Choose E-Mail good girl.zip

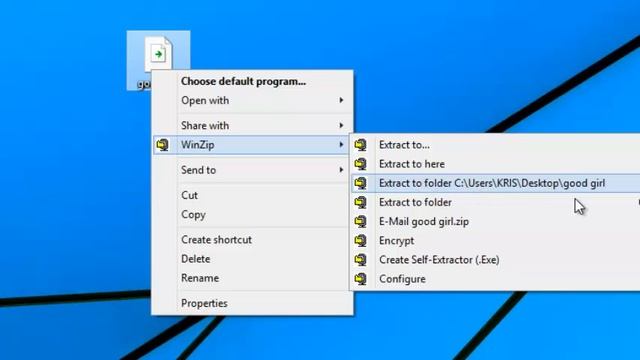pos(496,221)
